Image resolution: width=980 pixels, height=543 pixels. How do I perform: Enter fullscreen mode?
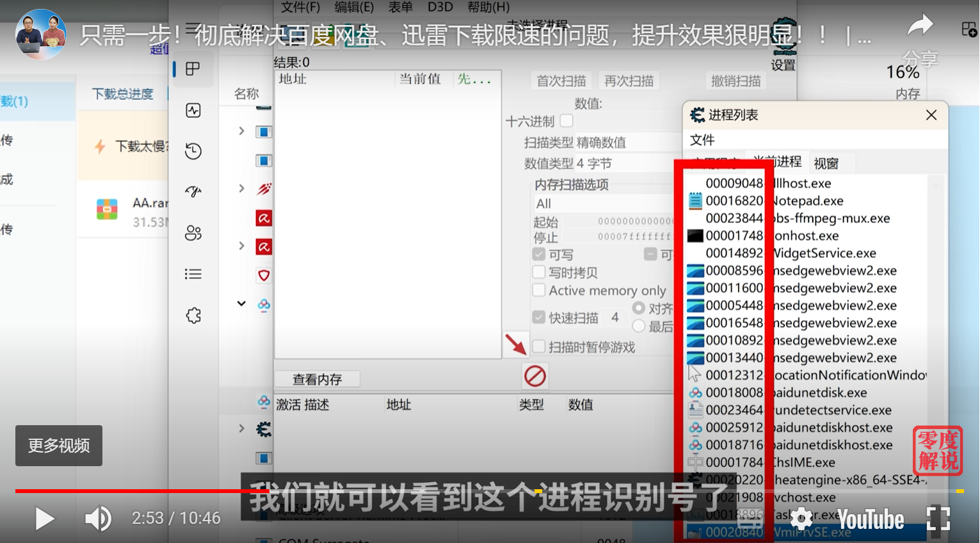(938, 518)
